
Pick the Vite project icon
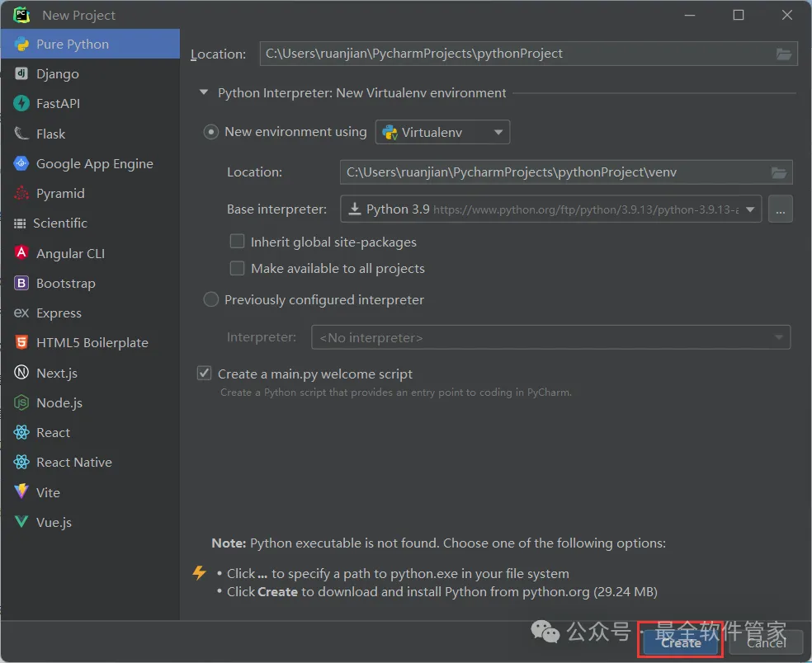click(21, 491)
